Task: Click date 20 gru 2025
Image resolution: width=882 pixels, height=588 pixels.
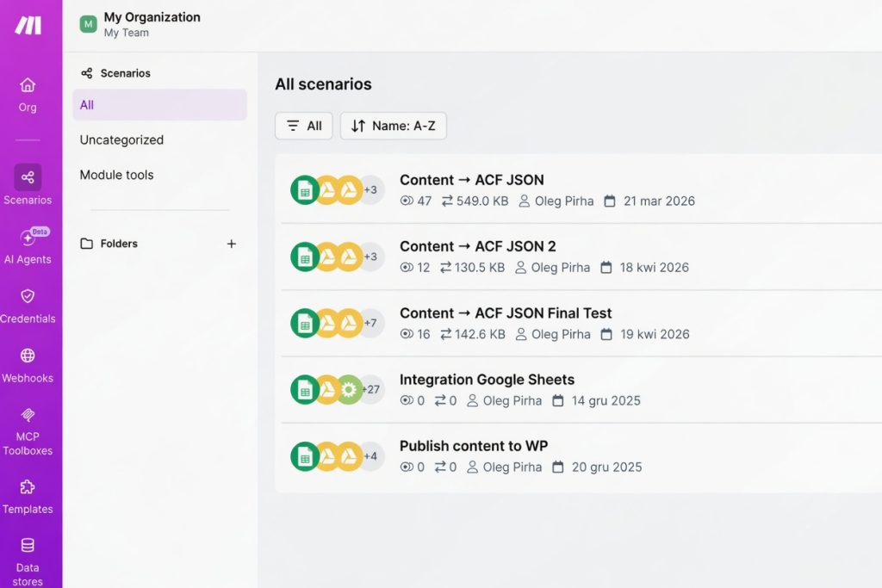Action: click(x=607, y=467)
